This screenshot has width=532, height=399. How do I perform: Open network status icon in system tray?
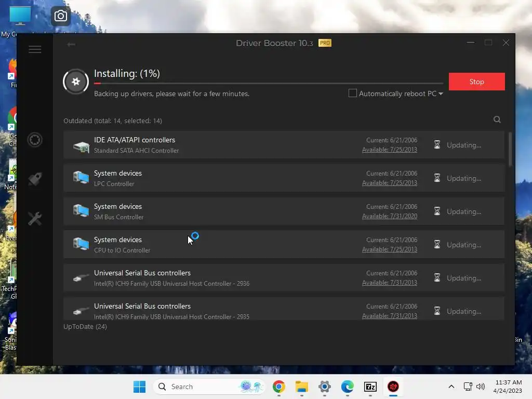(x=468, y=387)
